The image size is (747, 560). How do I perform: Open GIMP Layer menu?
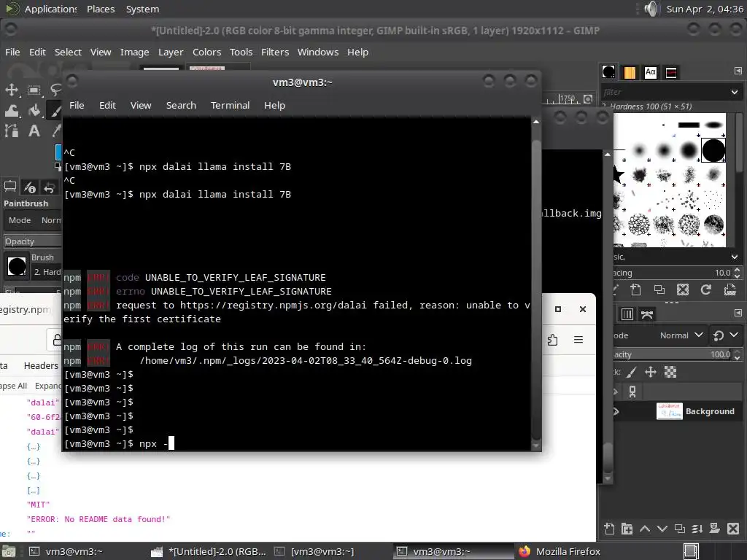click(x=171, y=52)
